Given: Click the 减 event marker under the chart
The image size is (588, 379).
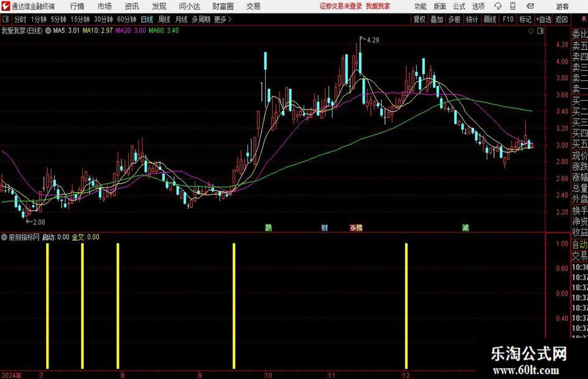Looking at the screenshot, I should click(x=465, y=227).
